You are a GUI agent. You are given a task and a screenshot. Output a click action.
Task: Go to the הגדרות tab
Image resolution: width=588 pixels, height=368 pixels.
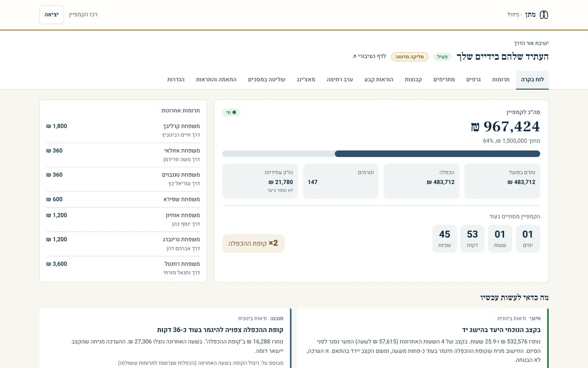click(176, 79)
